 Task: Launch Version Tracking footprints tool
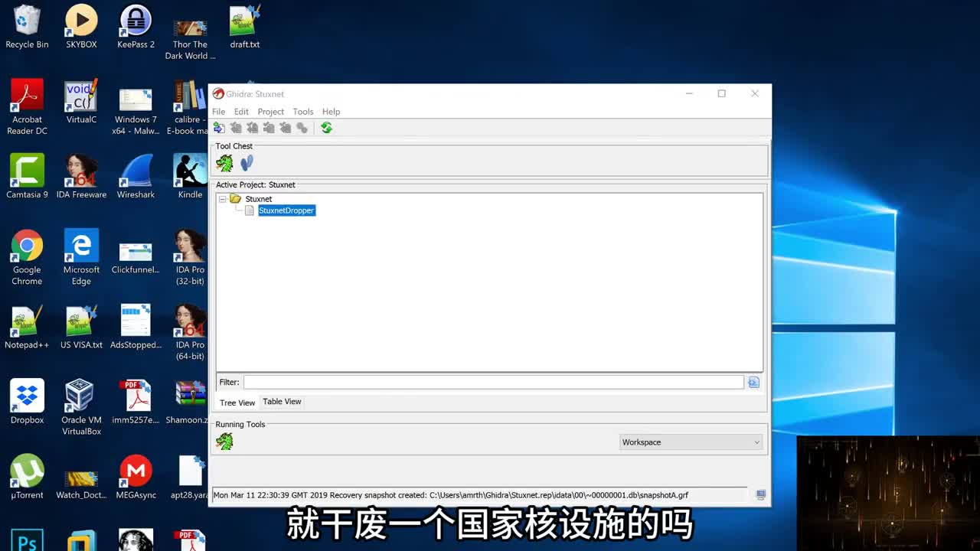tap(247, 163)
